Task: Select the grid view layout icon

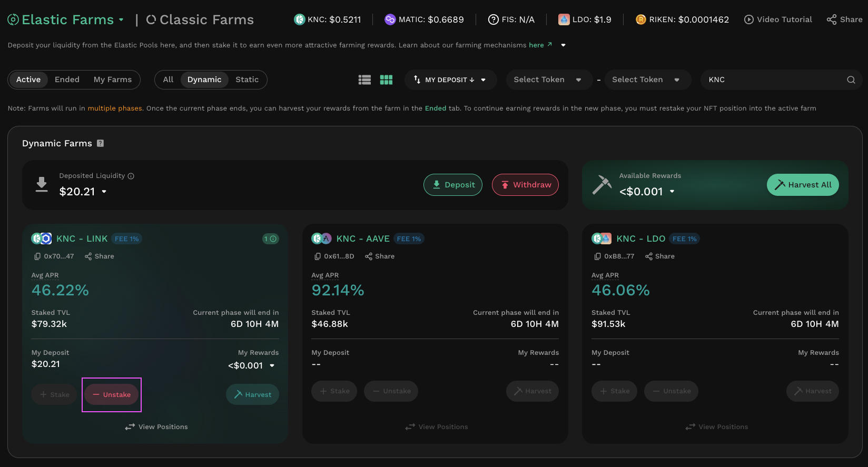Action: pyautogui.click(x=386, y=80)
